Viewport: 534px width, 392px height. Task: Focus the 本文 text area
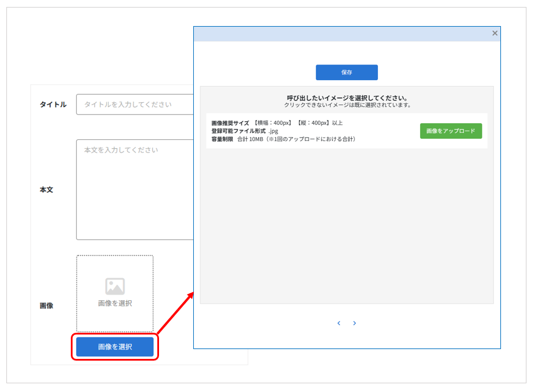pos(135,189)
